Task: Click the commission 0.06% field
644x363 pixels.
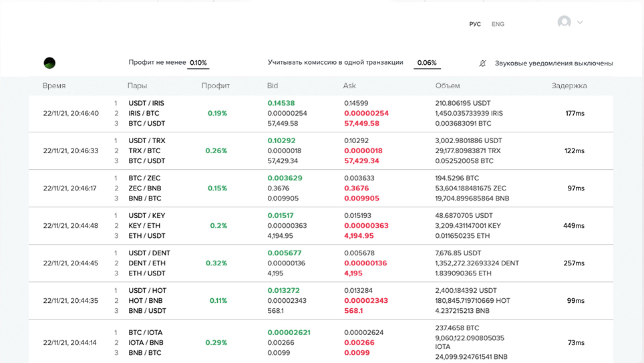Action: pos(427,63)
